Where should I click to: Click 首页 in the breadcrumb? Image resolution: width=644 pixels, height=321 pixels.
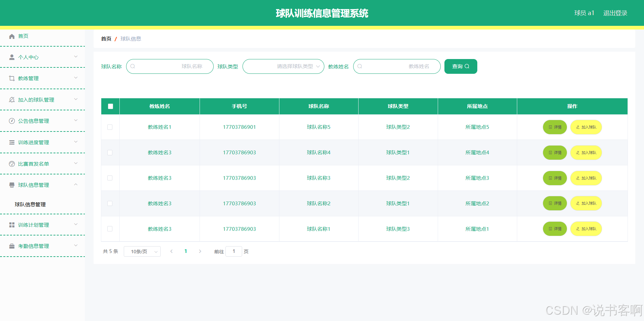106,39
